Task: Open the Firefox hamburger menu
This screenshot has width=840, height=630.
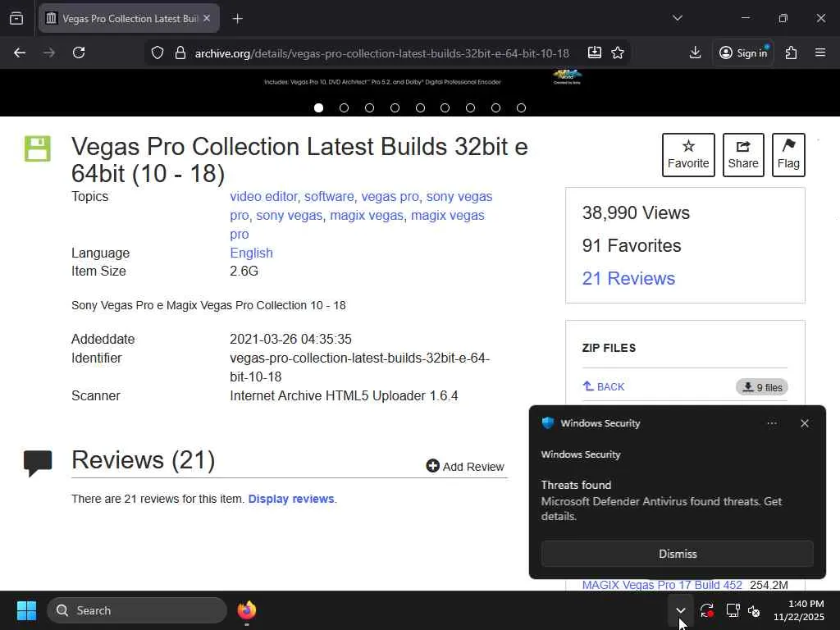Action: point(820,52)
